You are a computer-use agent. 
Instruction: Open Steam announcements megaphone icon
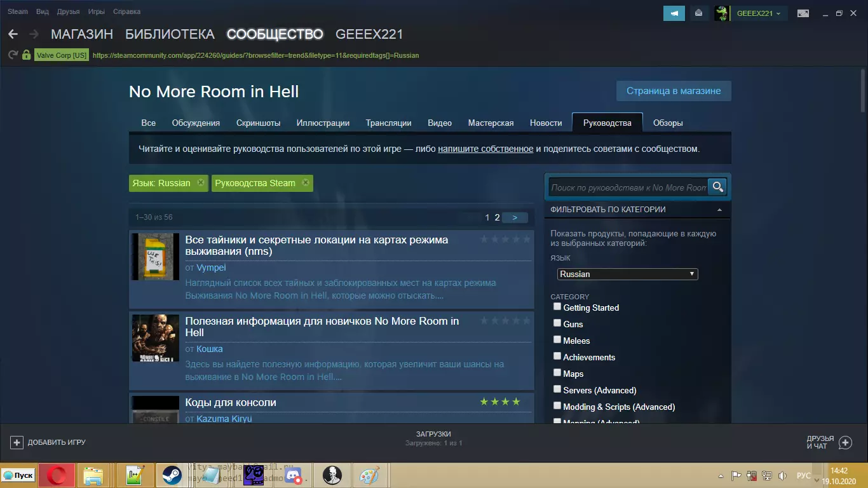674,13
